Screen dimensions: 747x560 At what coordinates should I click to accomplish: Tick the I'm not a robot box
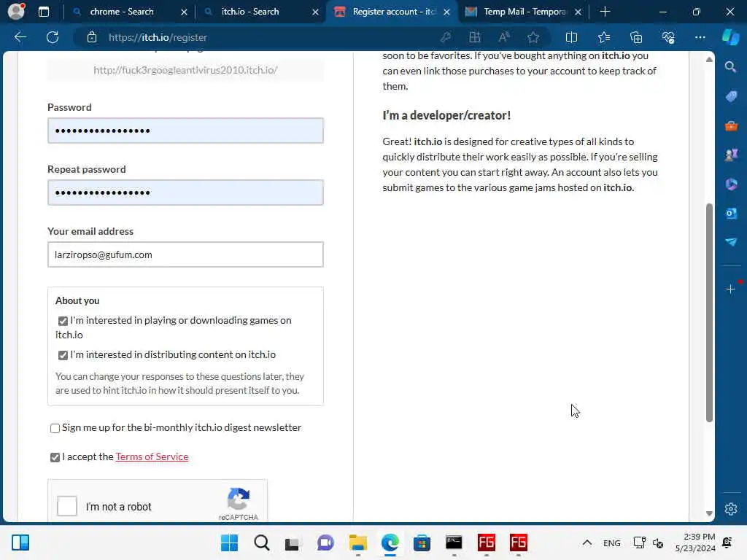66,506
